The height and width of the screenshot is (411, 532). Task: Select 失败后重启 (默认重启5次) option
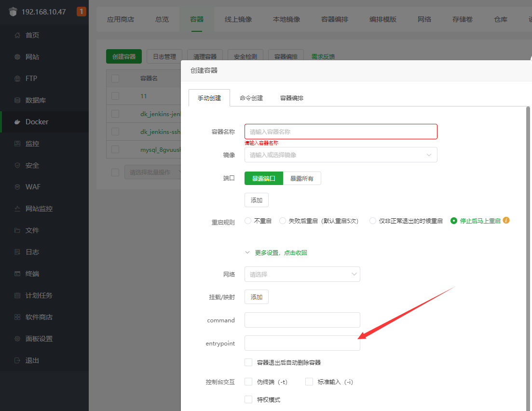point(283,221)
